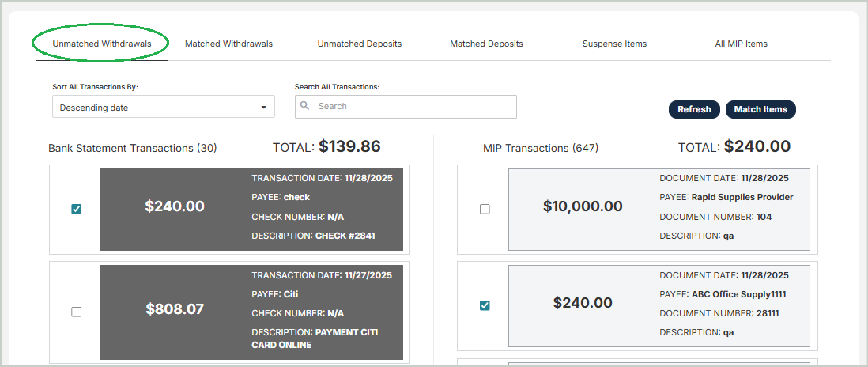Open the Suspense Items tab
This screenshot has height=367, width=868.
tap(614, 44)
